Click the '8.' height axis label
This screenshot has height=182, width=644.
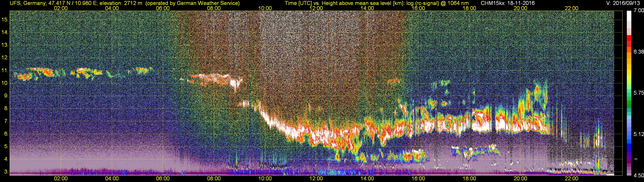[x=6, y=109]
